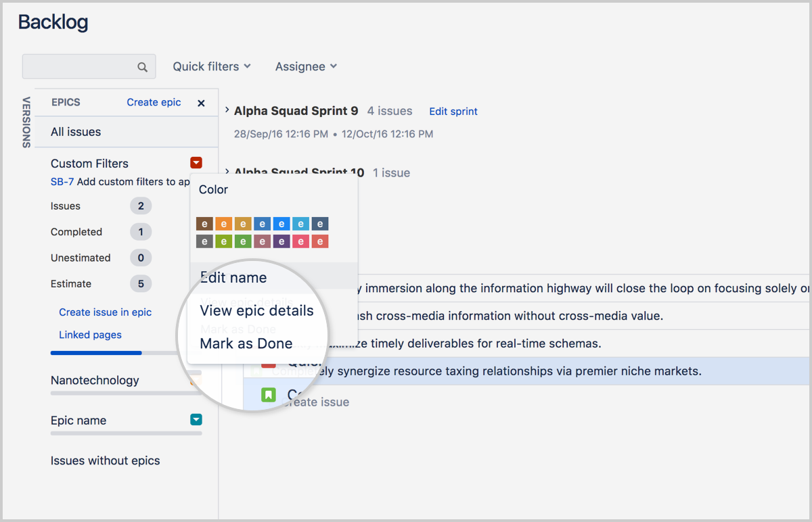
Task: Open the Linked pages link
Action: (90, 334)
